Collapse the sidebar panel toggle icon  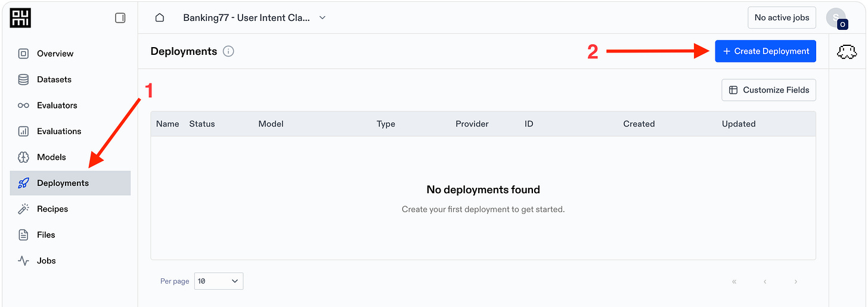[x=120, y=18]
